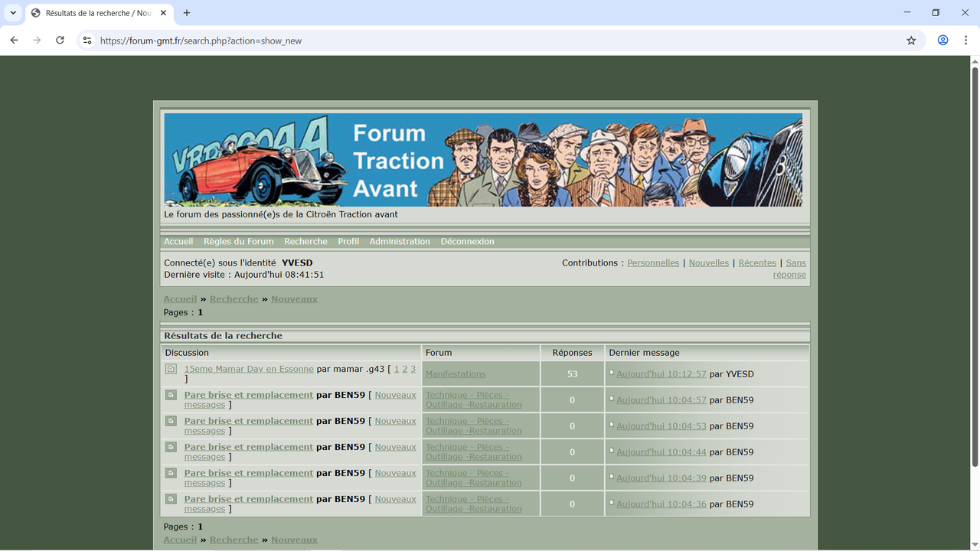Open Pare brise topic in 10:04:39 row
Image resolution: width=980 pixels, height=551 pixels.
coord(249,473)
